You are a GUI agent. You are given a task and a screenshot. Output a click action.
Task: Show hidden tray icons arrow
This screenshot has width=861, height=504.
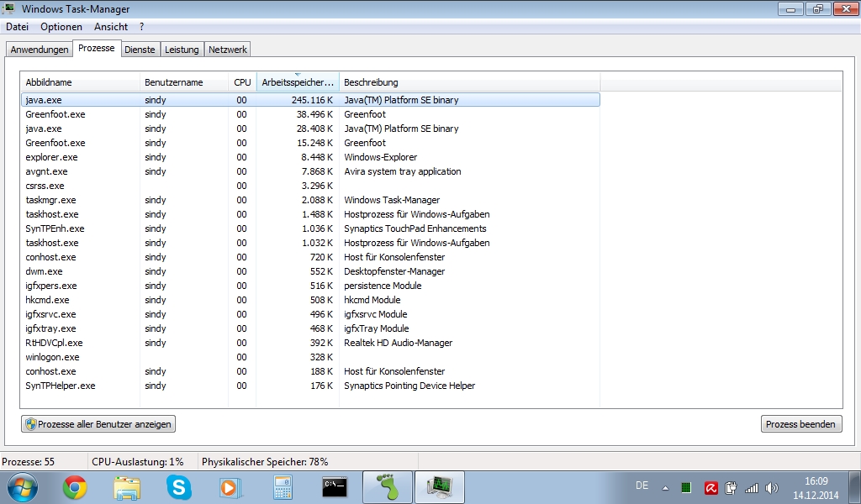pyautogui.click(x=666, y=487)
